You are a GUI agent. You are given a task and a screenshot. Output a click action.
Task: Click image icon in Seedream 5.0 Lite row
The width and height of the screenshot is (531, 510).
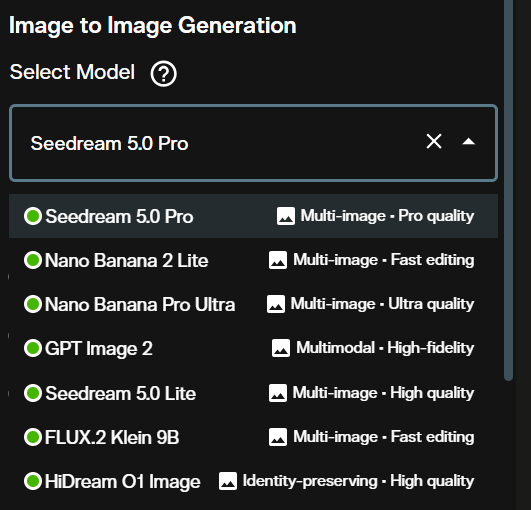coord(278,393)
